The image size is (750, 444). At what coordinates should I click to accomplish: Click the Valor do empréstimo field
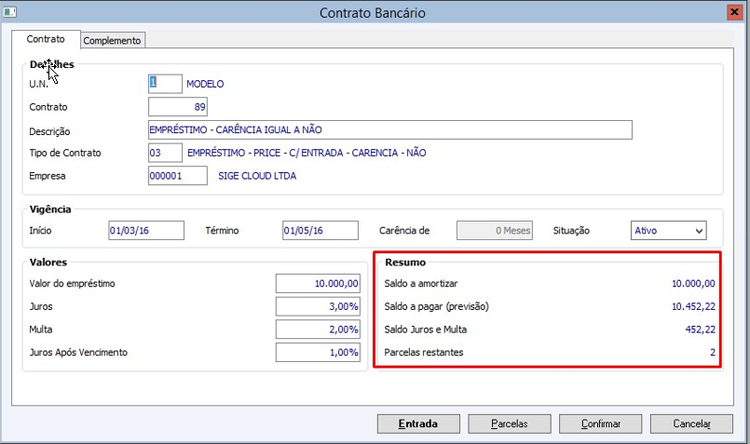[x=316, y=283]
